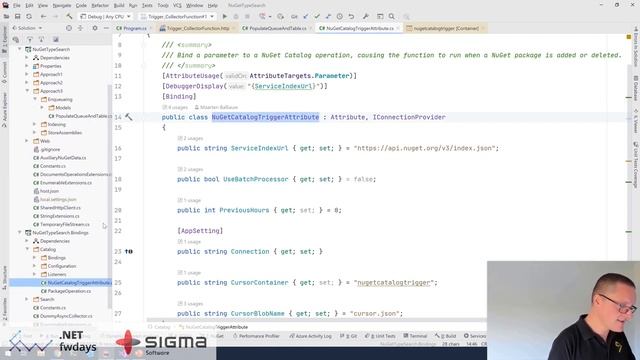Open the Debug | Any CPU configuration dropdown
This screenshot has height=360, width=640.
tap(106, 16)
